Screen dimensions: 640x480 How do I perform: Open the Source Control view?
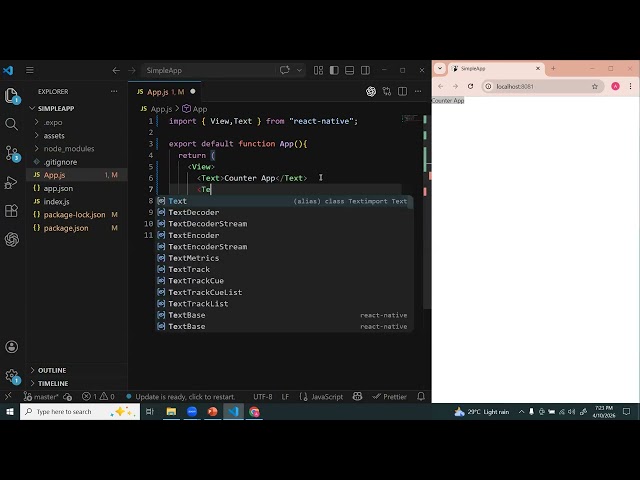point(11,153)
